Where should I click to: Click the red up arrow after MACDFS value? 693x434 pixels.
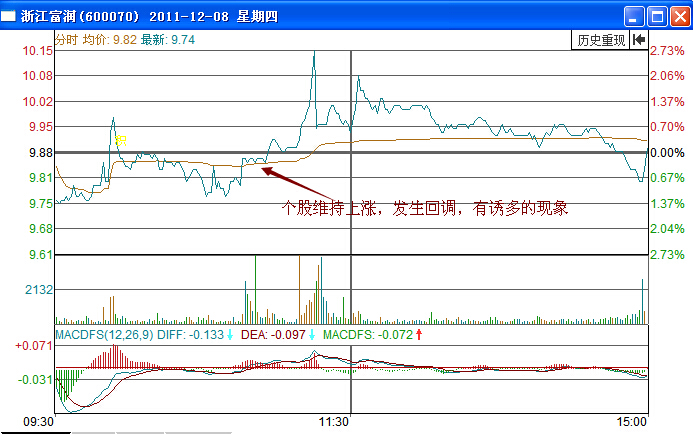pyautogui.click(x=419, y=334)
